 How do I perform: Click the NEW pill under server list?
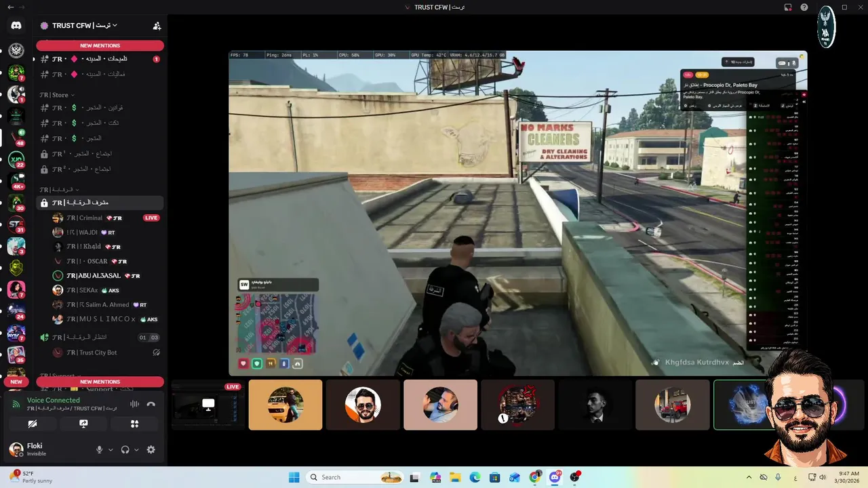(16, 382)
